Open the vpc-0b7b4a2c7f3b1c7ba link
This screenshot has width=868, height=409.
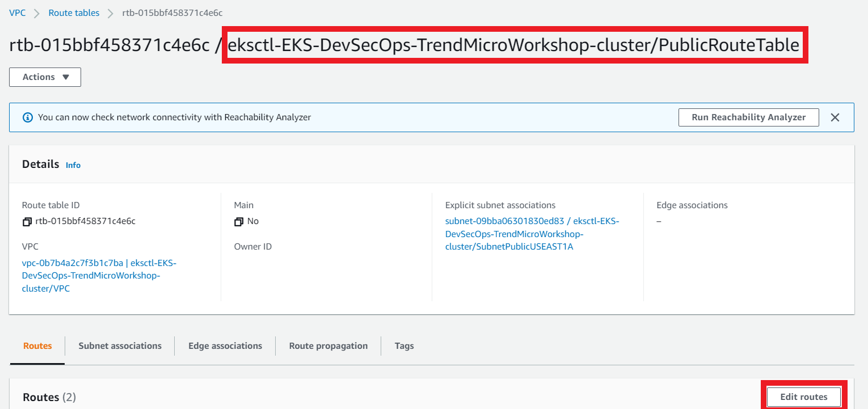[99, 276]
